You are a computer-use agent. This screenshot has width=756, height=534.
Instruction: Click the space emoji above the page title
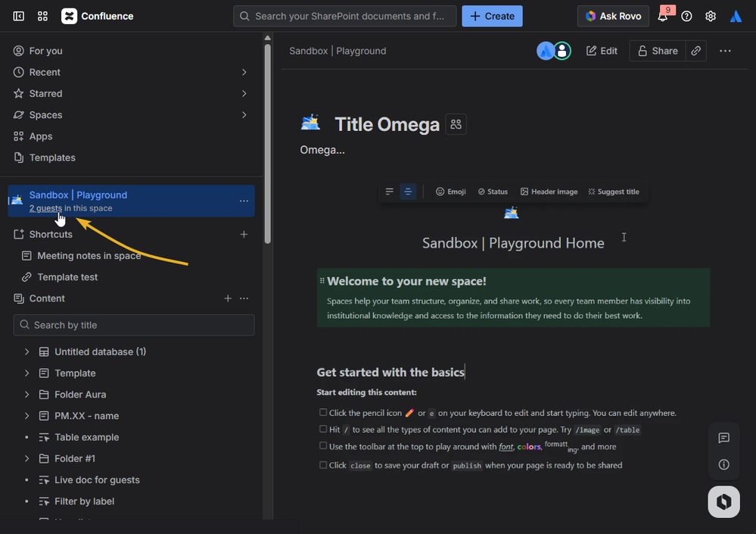[x=511, y=212]
